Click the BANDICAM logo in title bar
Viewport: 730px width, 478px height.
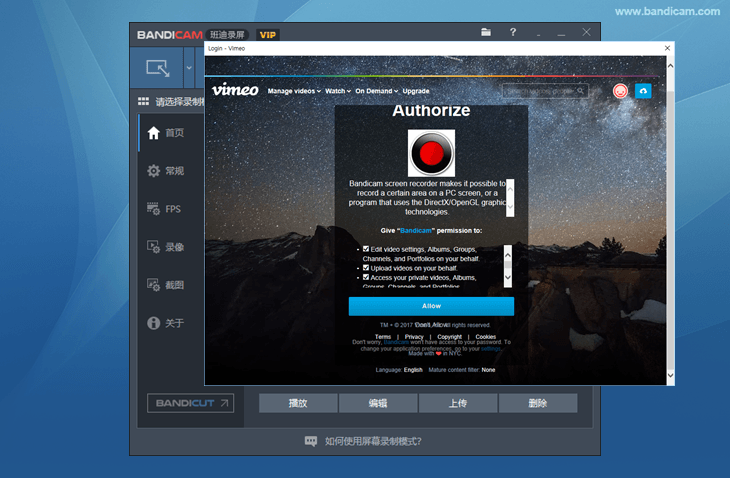pos(169,35)
